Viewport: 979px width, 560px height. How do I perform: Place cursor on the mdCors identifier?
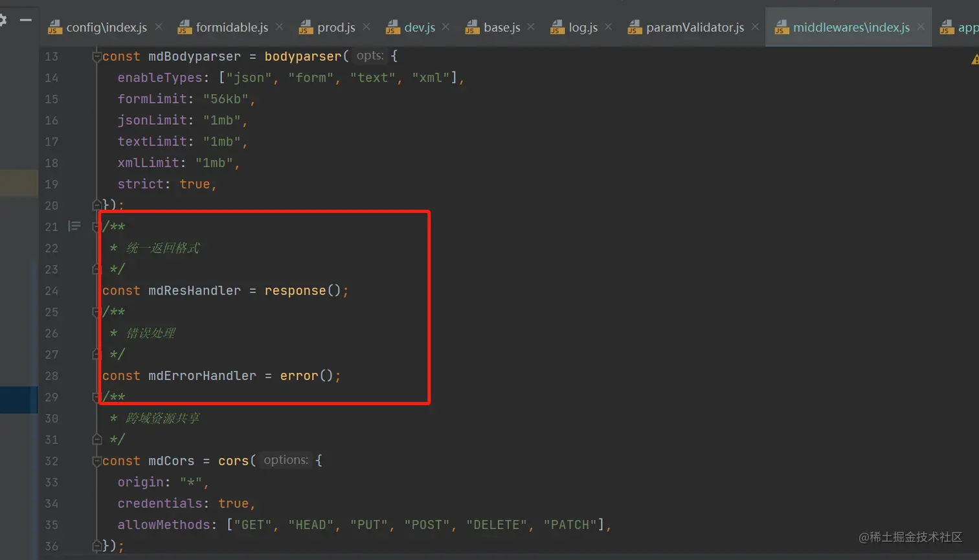171,461
